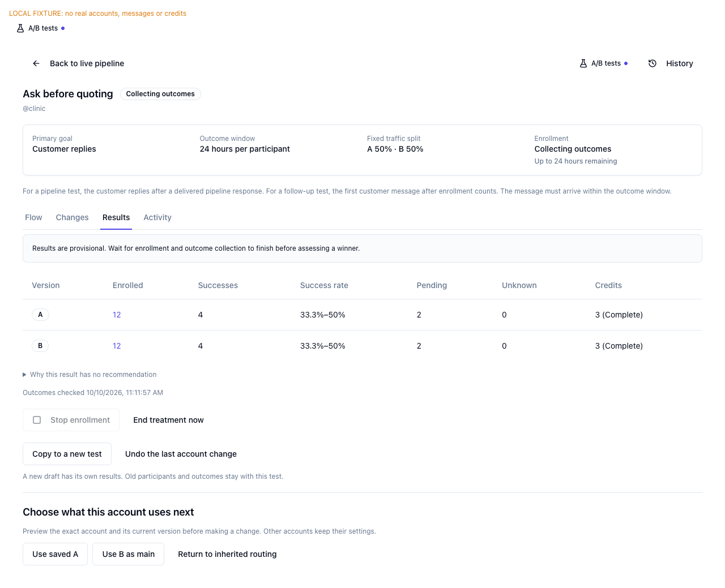Select the Results tab
Viewport: 725px width, 588px height.
tap(116, 217)
